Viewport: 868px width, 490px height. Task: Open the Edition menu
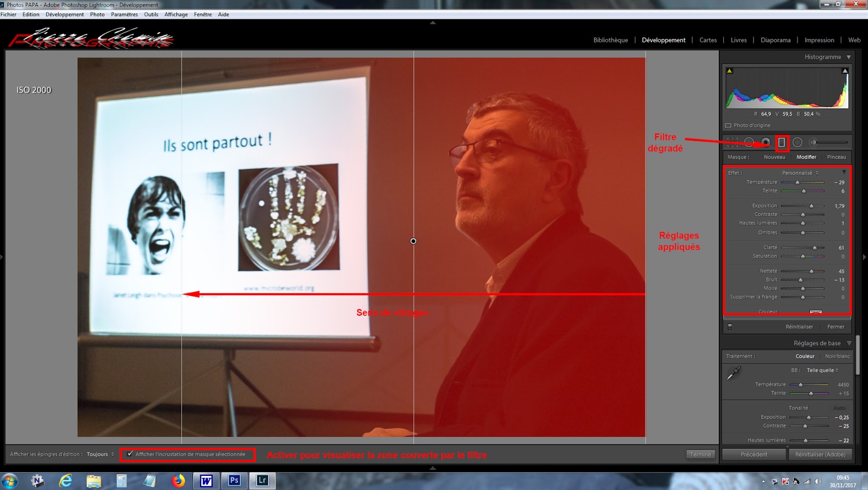pos(31,15)
